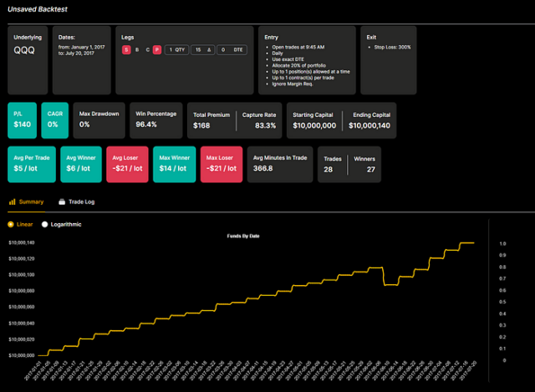Image resolution: width=535 pixels, height=392 pixels.
Task: Click the QQQ Underlying card
Action: [x=28, y=60]
